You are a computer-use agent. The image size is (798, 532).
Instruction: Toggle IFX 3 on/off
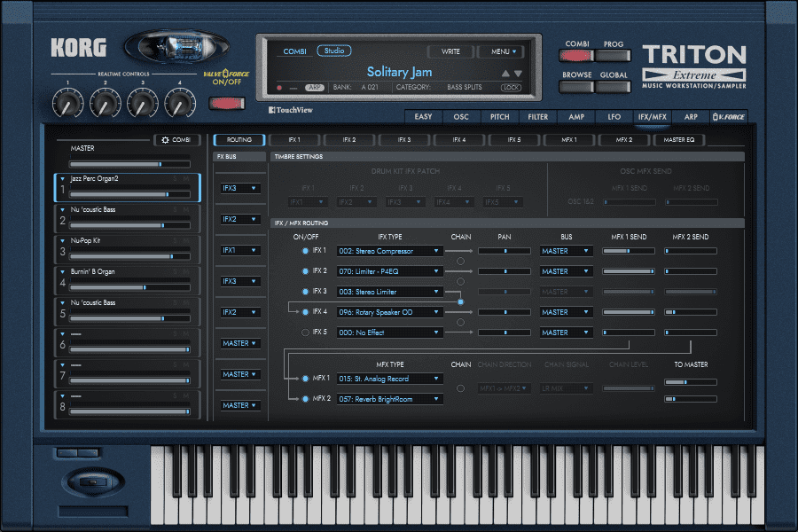[x=305, y=292]
